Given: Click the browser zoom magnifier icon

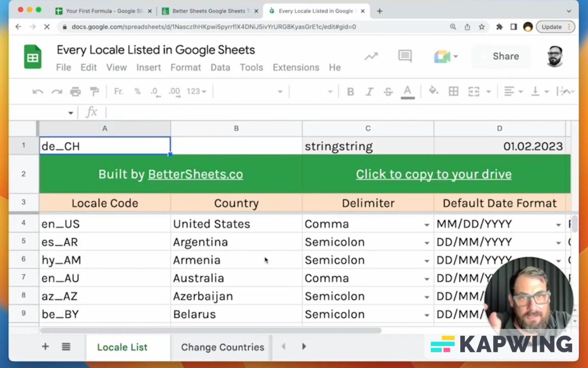Looking at the screenshot, I should tap(453, 27).
